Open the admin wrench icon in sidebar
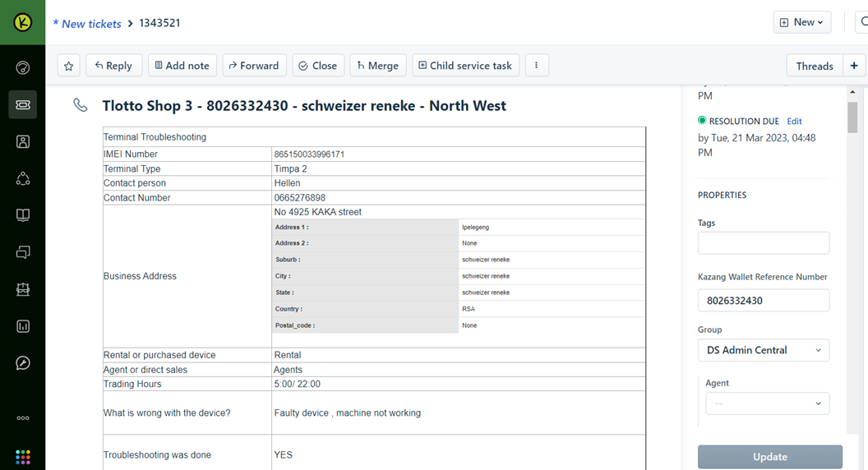Image resolution: width=868 pixels, height=470 pixels. point(23,363)
